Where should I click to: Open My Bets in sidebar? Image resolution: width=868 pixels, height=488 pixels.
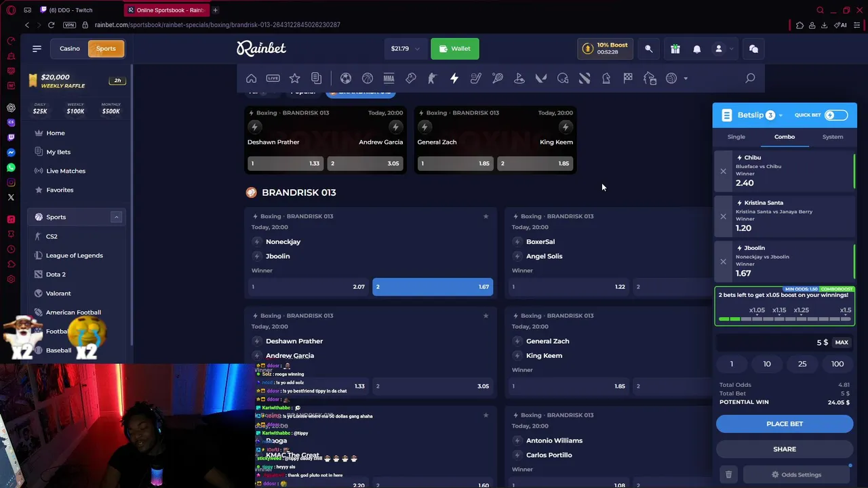click(x=58, y=152)
